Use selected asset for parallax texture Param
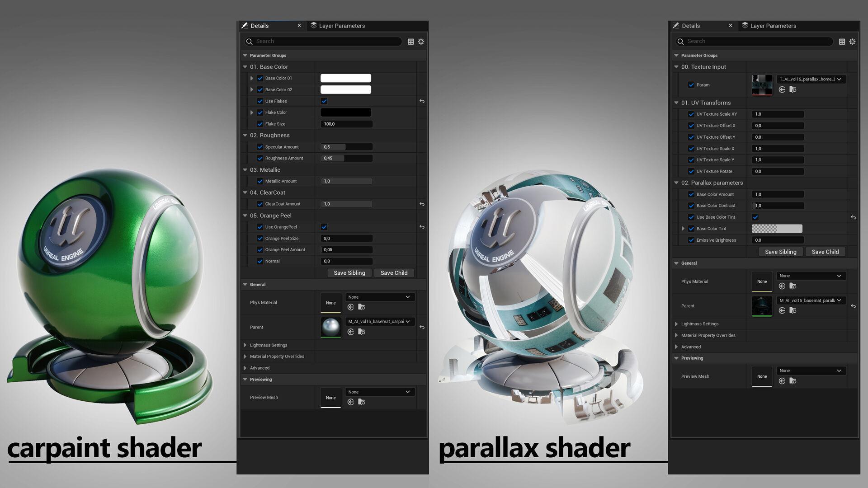 782,90
